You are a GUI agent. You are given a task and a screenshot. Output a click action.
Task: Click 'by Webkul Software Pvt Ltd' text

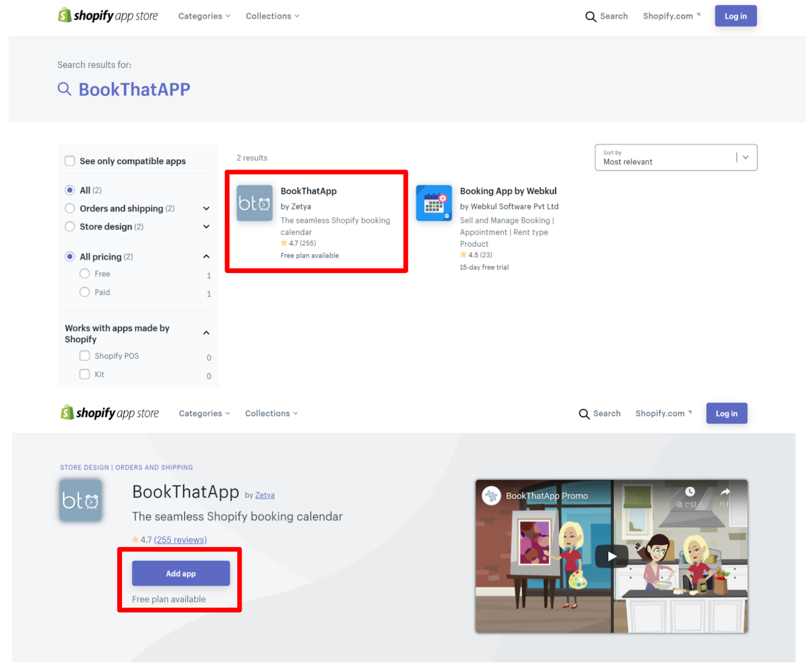[x=509, y=206]
